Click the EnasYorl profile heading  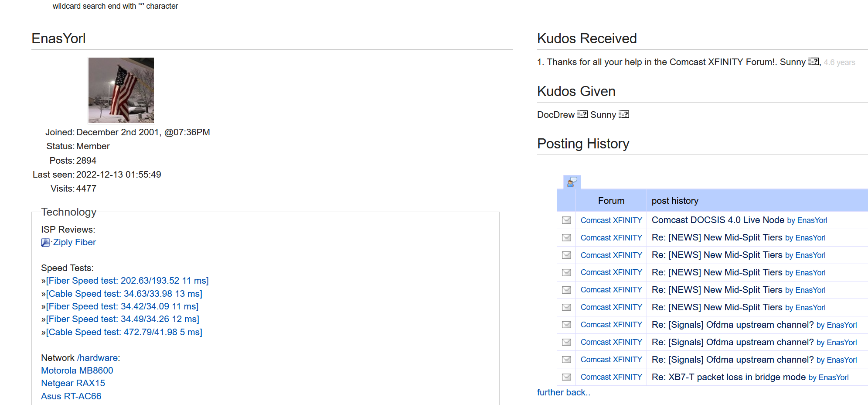pos(58,38)
